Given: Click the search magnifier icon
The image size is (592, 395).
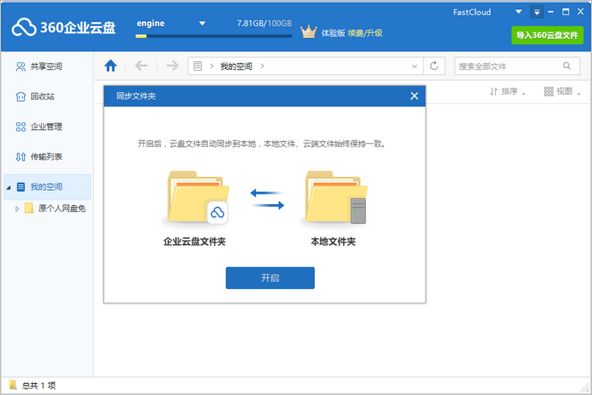Looking at the screenshot, I should tap(567, 66).
